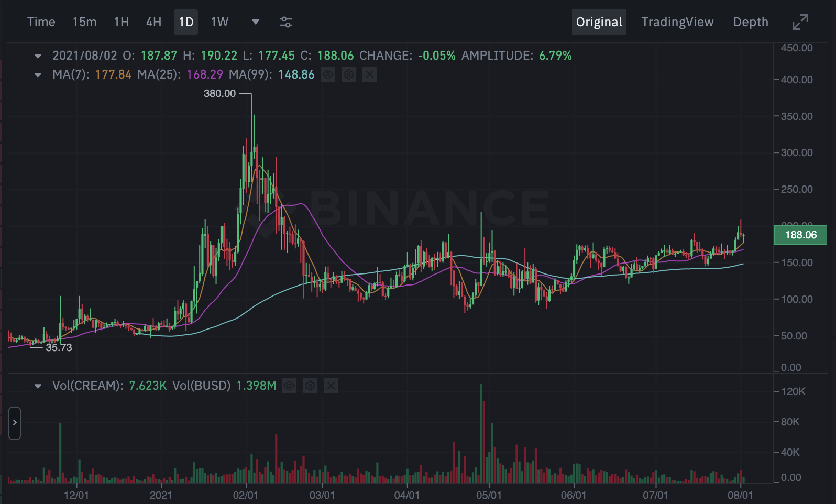Click the 12/01 date axis label

[76, 495]
